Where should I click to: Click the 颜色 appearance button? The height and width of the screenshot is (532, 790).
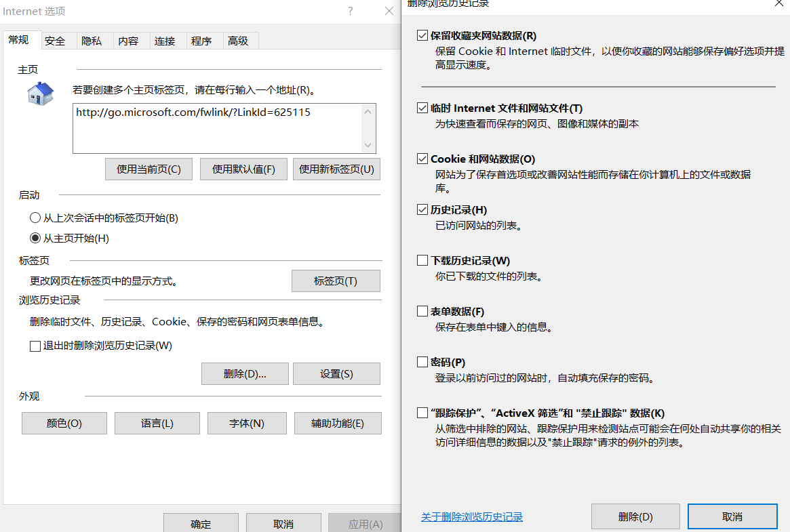click(x=64, y=424)
